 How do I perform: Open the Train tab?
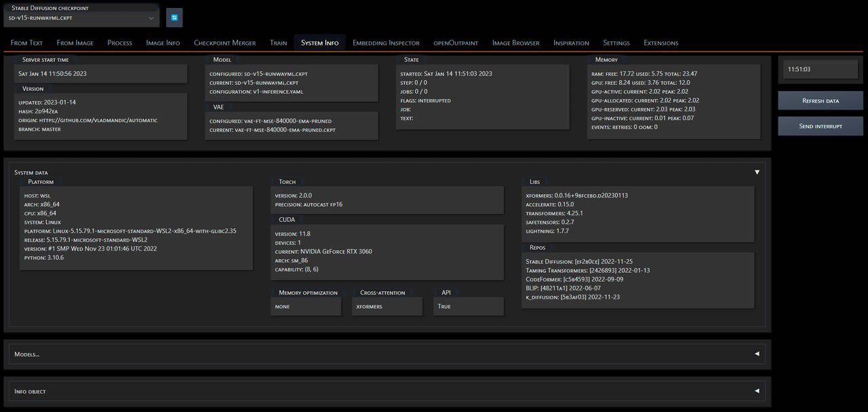[278, 42]
